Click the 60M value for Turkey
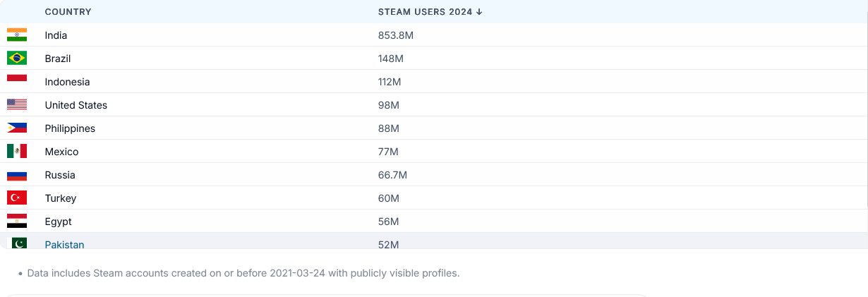Screen dimensions: 868x297 click(x=389, y=198)
